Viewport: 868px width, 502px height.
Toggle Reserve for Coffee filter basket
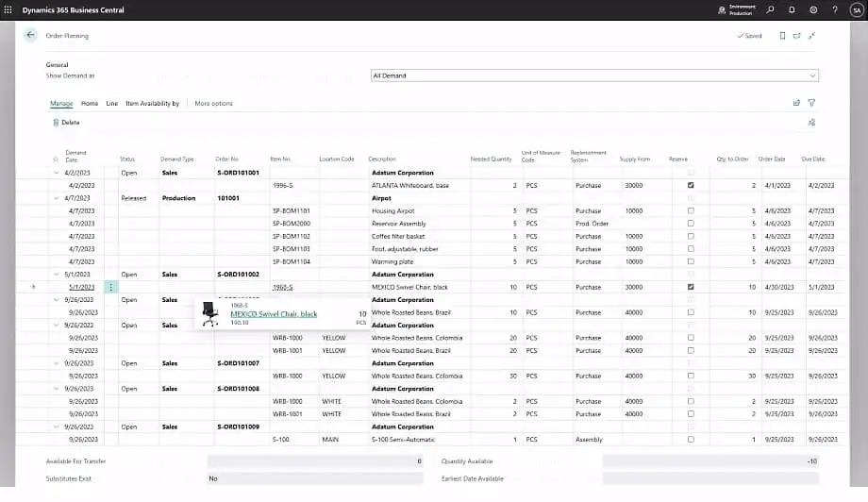(691, 236)
